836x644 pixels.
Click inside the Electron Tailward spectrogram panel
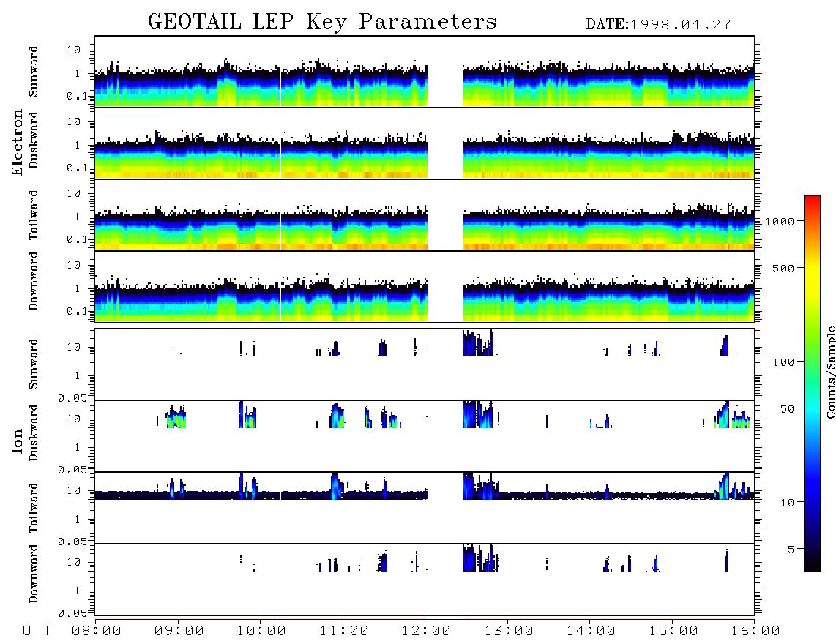pyautogui.click(x=425, y=215)
